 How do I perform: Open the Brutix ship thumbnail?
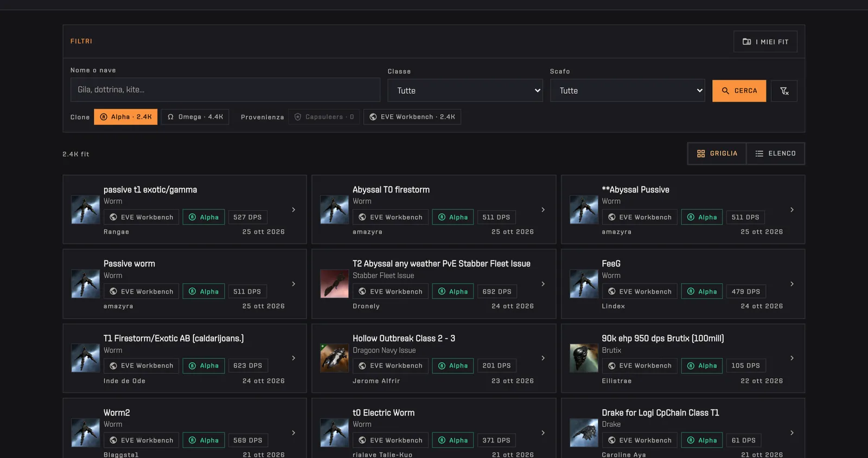click(x=584, y=358)
